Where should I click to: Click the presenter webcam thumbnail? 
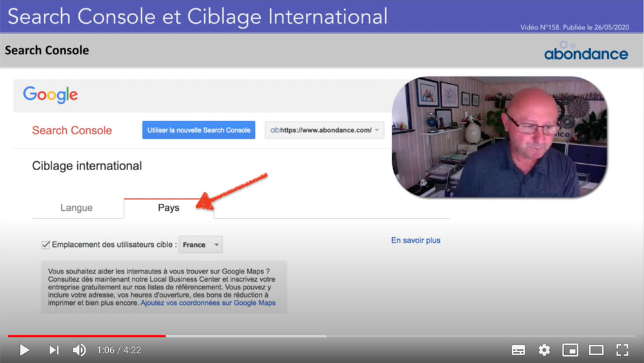[x=500, y=137]
